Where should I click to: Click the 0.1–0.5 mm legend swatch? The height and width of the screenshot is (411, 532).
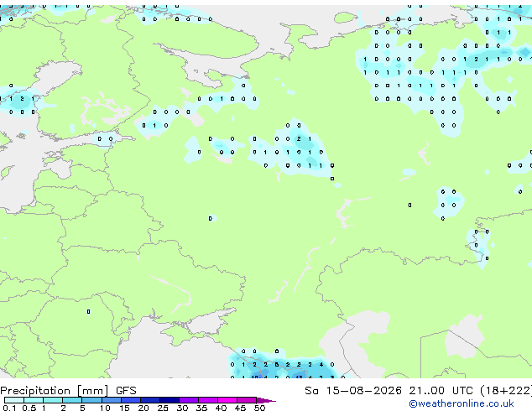point(14,400)
